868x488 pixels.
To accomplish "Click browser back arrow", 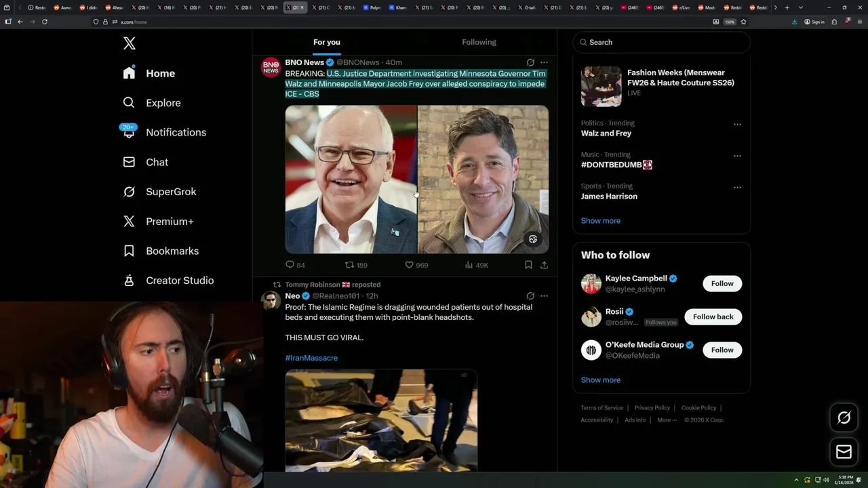I will coord(20,22).
